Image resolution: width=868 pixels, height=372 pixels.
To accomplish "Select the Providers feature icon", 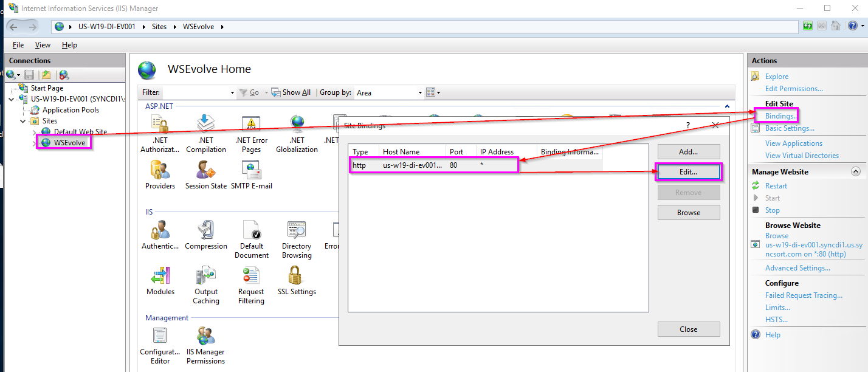I will pos(160,170).
